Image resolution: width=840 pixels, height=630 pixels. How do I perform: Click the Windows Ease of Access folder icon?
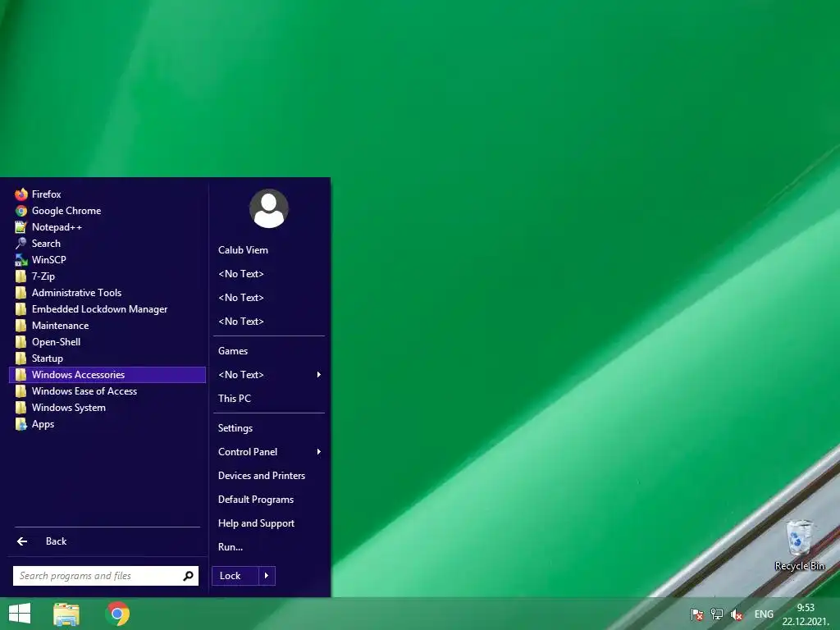pos(21,391)
